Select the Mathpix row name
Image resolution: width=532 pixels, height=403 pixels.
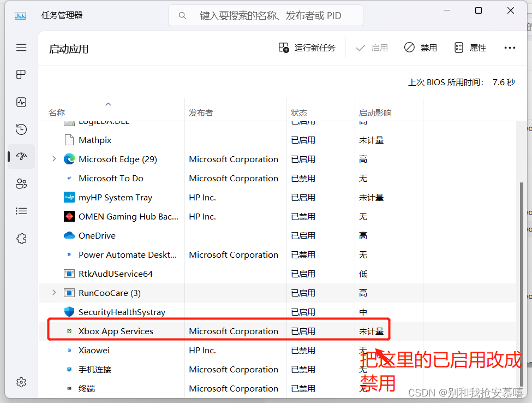pyautogui.click(x=95, y=140)
